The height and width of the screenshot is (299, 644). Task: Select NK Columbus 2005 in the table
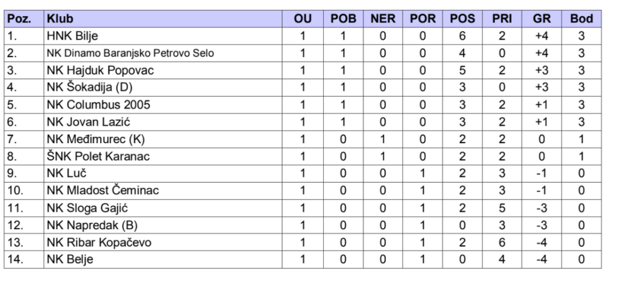pos(99,104)
